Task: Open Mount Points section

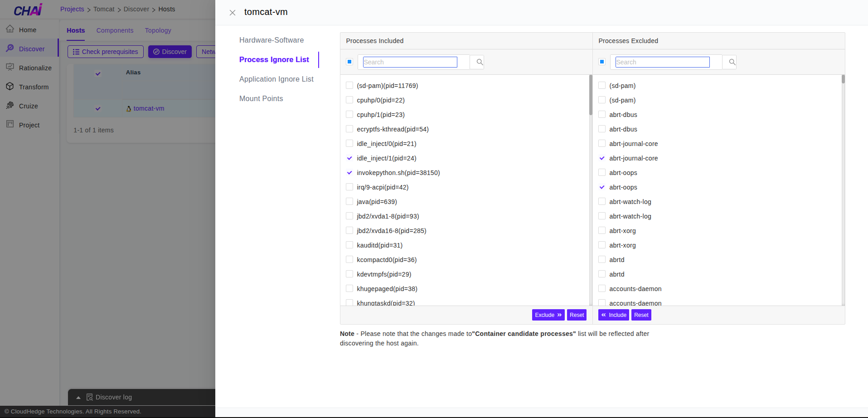Action: click(x=261, y=98)
